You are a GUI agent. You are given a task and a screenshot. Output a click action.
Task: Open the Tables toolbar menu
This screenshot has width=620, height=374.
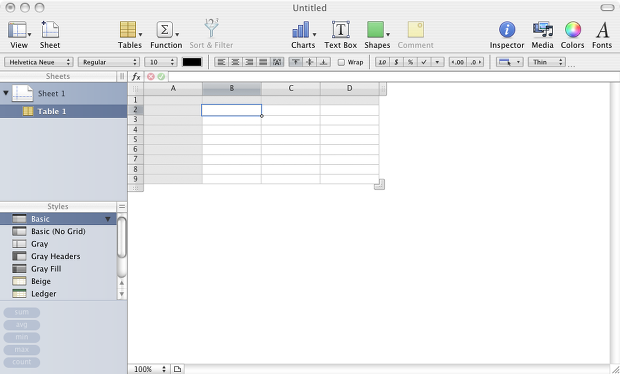click(x=130, y=35)
